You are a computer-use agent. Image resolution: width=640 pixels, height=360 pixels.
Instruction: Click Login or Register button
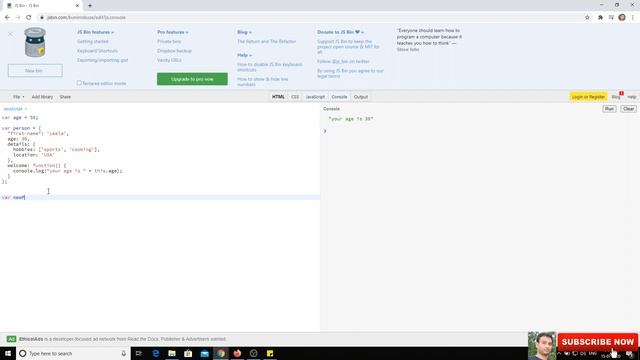[x=588, y=97]
